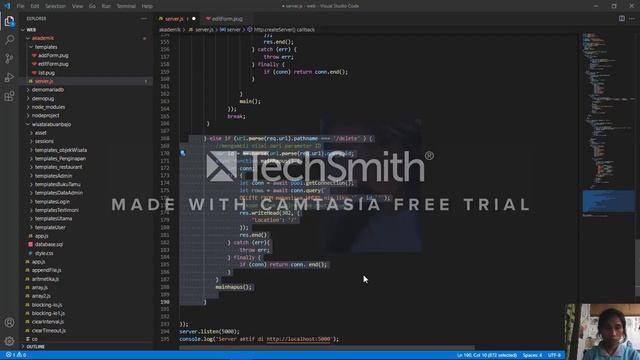Open the Help menu
The width and height of the screenshot is (640, 360).
(147, 6)
